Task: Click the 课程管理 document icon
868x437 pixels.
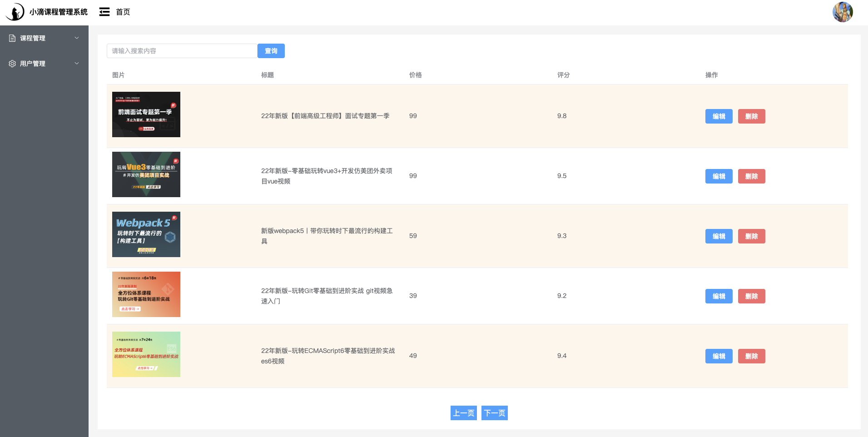Action: tap(12, 38)
